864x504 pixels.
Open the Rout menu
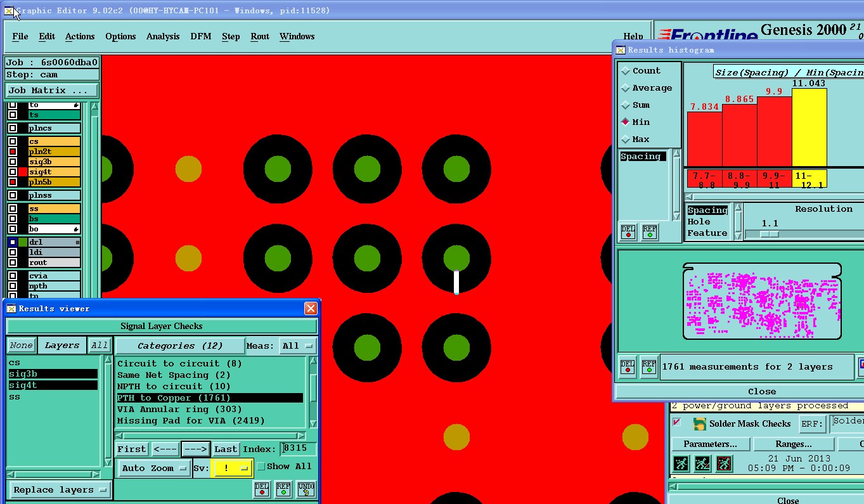(x=260, y=37)
